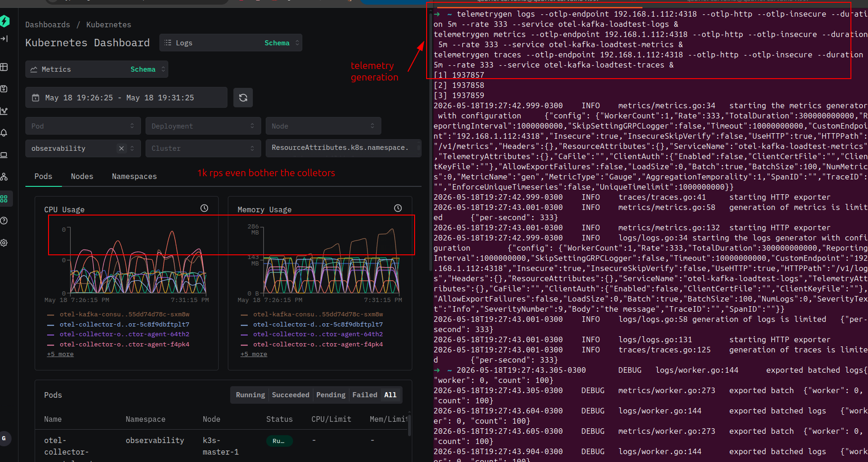Click +5 more under Memory Usage legend
The width and height of the screenshot is (868, 462).
point(254,354)
